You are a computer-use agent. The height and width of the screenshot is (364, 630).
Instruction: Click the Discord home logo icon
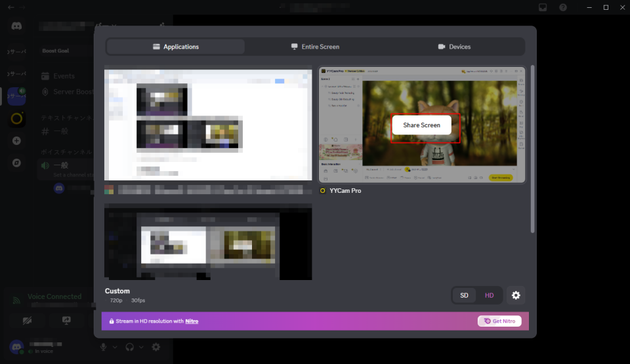click(x=17, y=26)
